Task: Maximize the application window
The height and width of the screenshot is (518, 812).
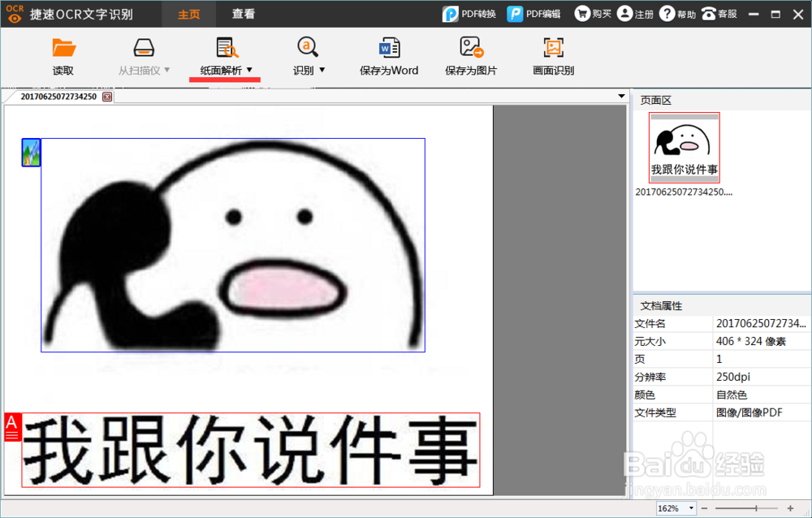Action: 775,14
